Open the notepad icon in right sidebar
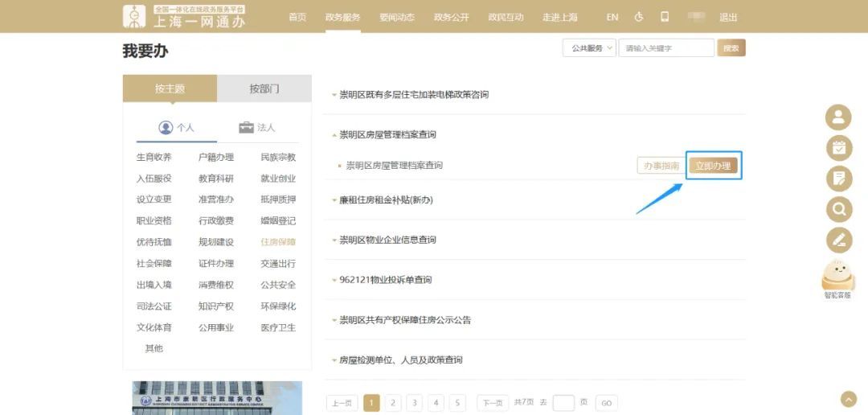Viewport: 868px width, 415px height. [838, 179]
